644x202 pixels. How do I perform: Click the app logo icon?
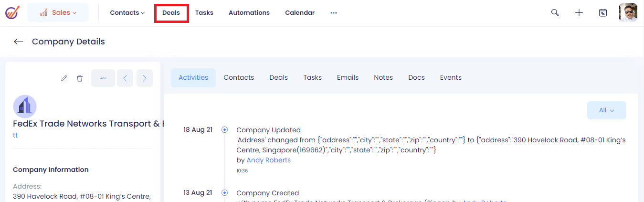pos(12,12)
